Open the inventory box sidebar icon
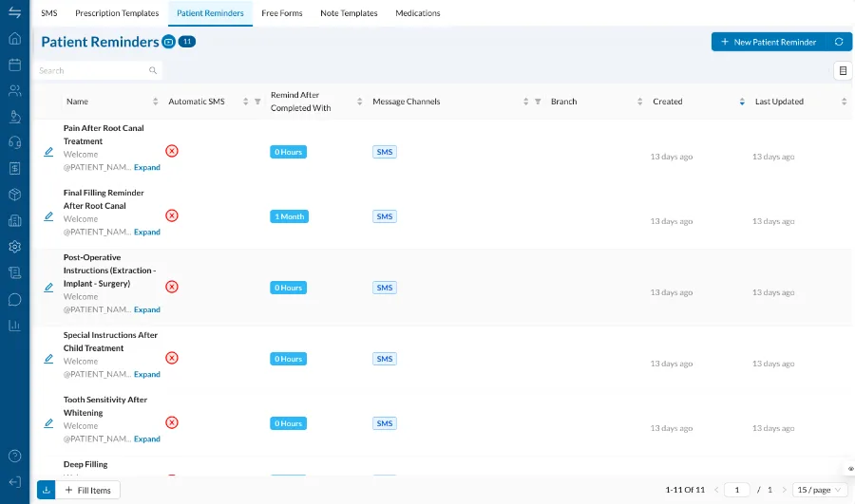This screenshot has height=504, width=855. click(x=14, y=195)
